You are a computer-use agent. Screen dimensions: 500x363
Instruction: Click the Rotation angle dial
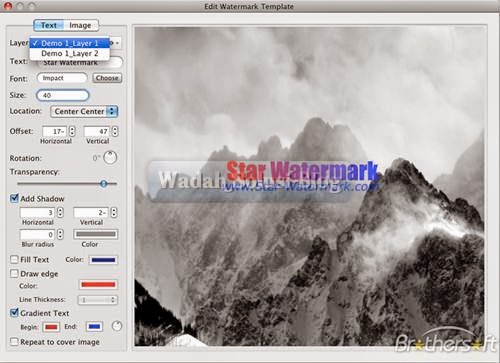click(110, 158)
